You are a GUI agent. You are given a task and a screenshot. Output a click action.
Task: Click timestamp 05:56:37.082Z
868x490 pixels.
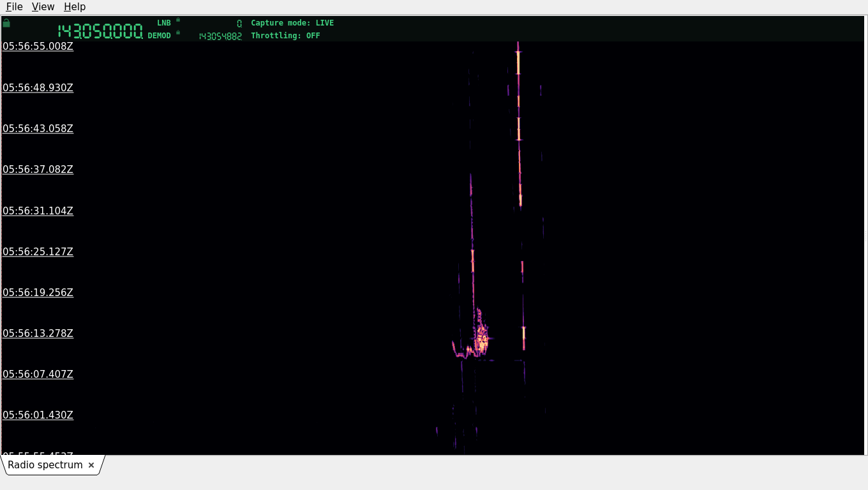[x=38, y=169]
